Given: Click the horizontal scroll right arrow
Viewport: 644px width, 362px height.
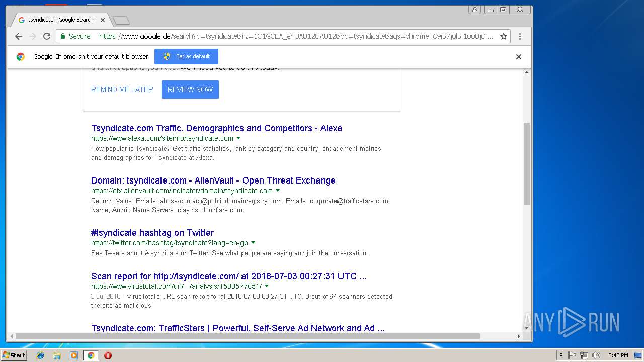Looking at the screenshot, I should (x=519, y=336).
